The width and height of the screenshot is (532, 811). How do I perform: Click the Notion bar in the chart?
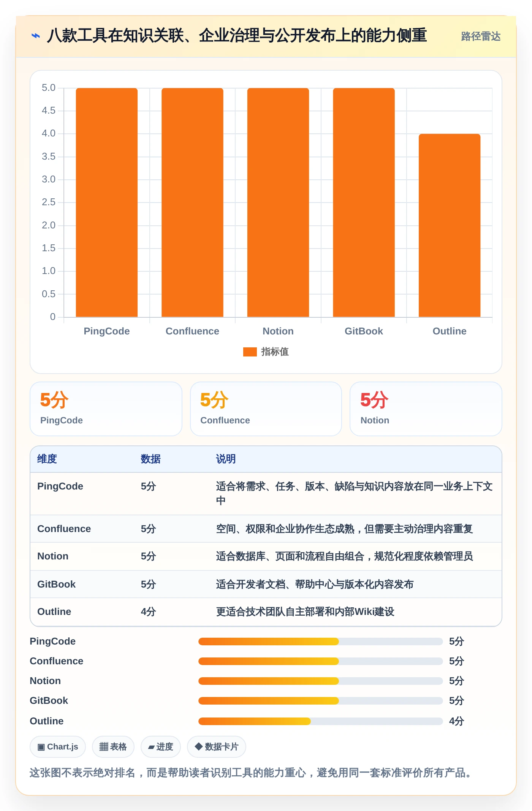click(278, 203)
